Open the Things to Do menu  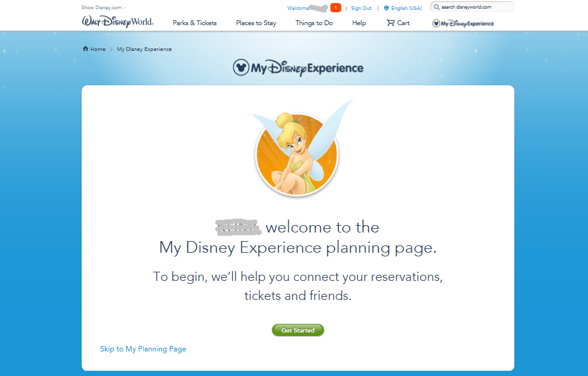314,23
